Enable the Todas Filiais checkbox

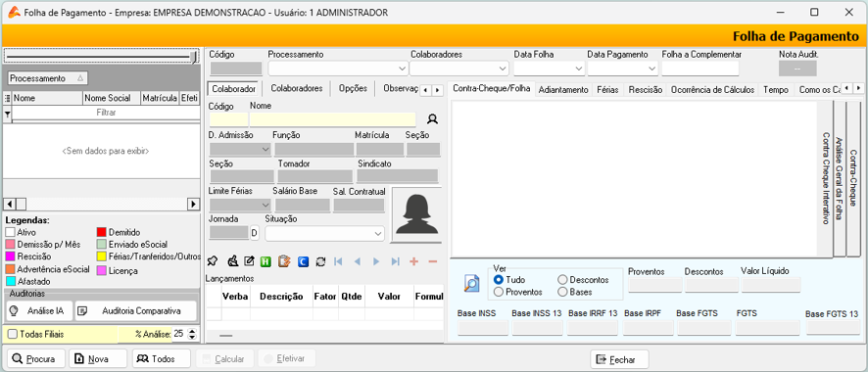pos(12,334)
